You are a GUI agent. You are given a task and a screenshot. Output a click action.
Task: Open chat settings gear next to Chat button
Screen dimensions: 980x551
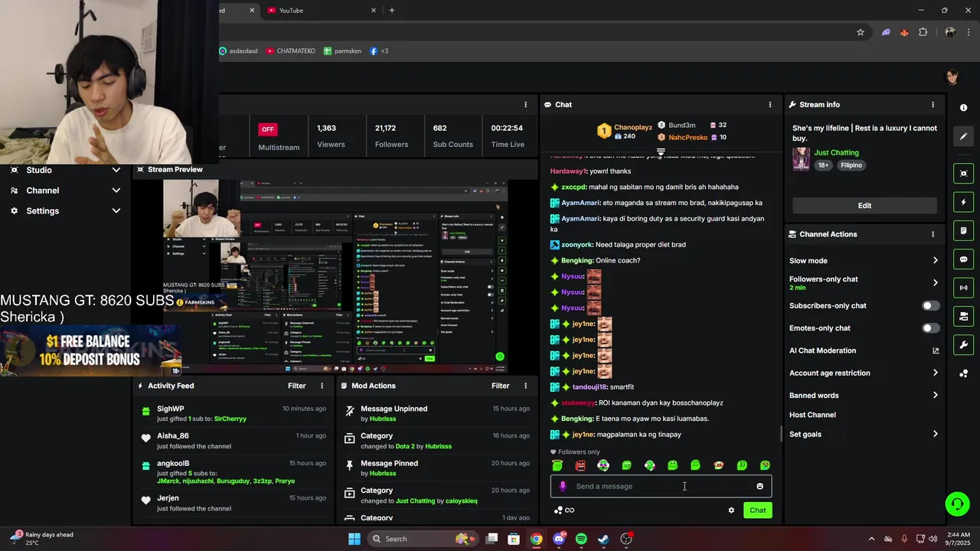[x=731, y=510]
